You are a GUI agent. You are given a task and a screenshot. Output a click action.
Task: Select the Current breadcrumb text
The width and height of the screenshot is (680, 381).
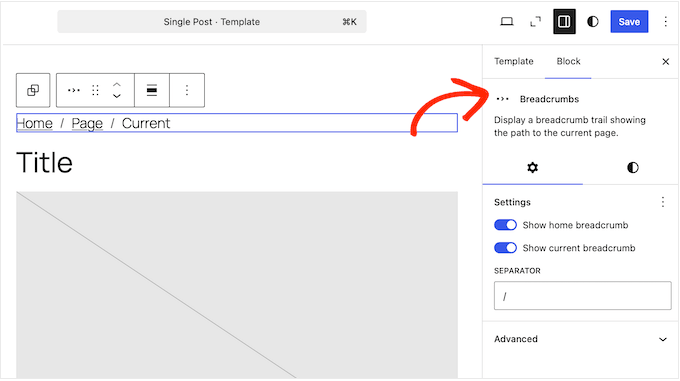[x=146, y=123]
